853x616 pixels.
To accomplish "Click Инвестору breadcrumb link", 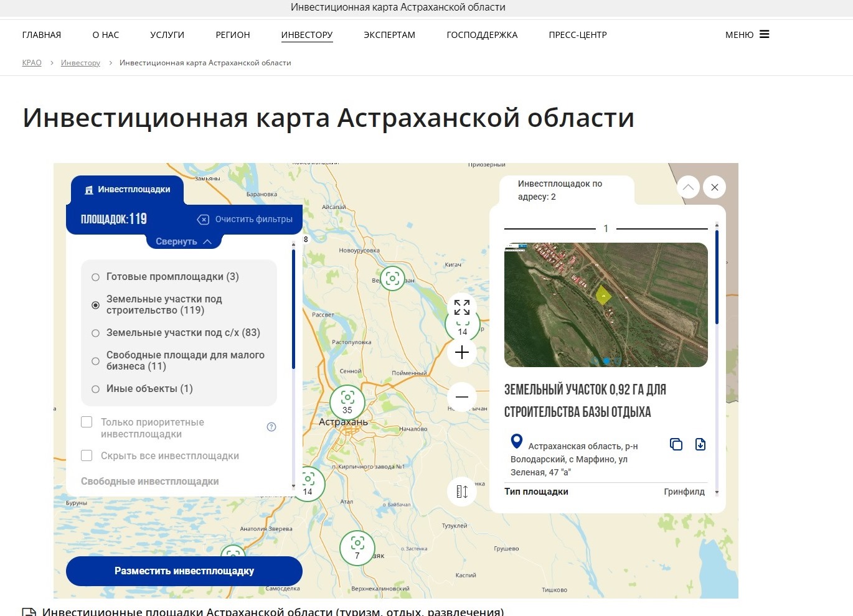I will click(80, 63).
